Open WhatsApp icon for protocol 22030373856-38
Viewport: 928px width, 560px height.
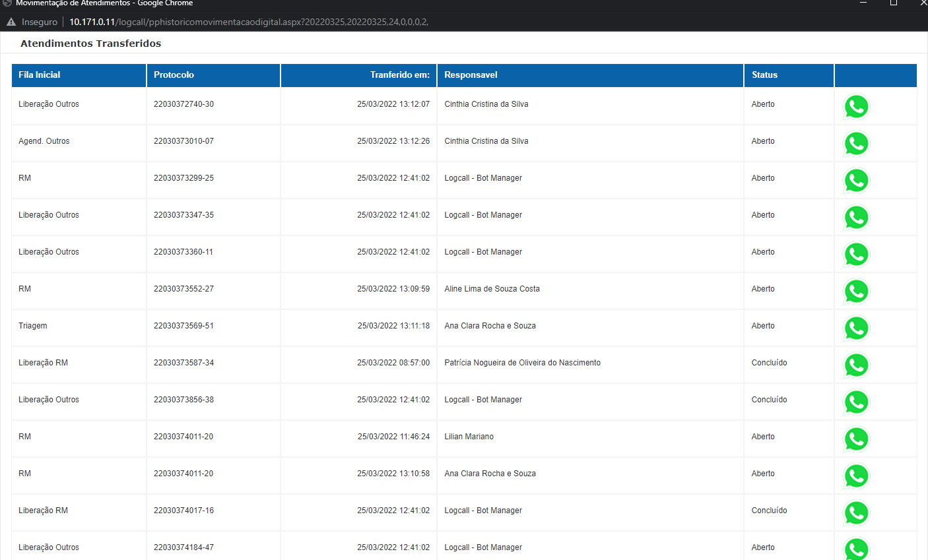856,402
